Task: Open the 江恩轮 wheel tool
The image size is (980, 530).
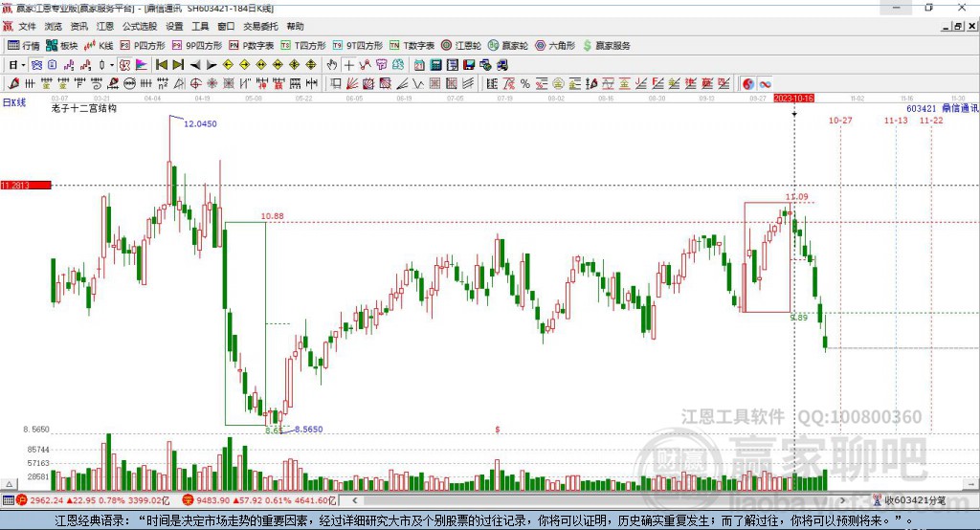Action: tap(461, 46)
